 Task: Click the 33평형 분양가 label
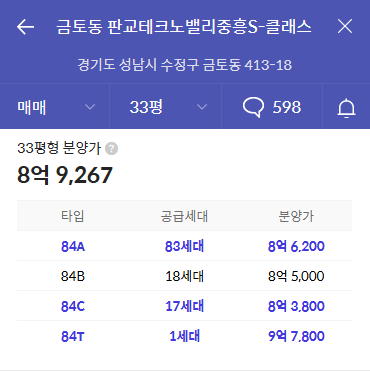tap(59, 148)
